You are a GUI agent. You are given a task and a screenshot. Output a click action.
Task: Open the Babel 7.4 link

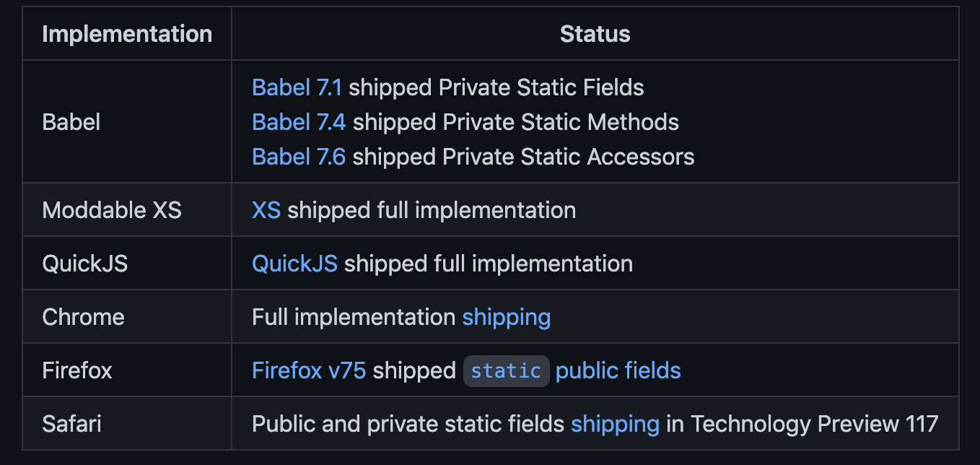[299, 122]
